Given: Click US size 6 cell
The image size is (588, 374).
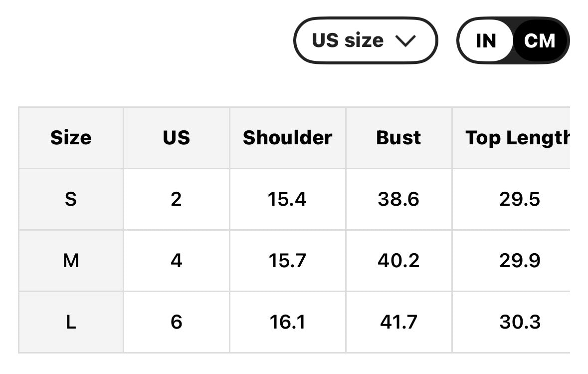Looking at the screenshot, I should pyautogui.click(x=176, y=322).
